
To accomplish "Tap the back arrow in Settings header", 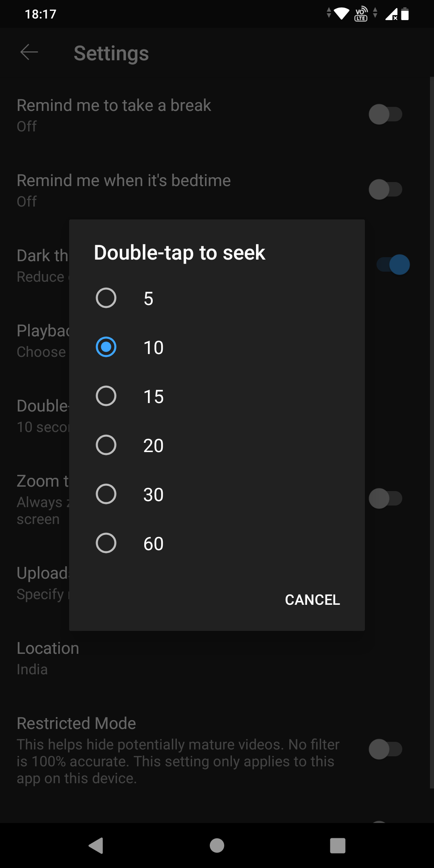I will [x=29, y=53].
